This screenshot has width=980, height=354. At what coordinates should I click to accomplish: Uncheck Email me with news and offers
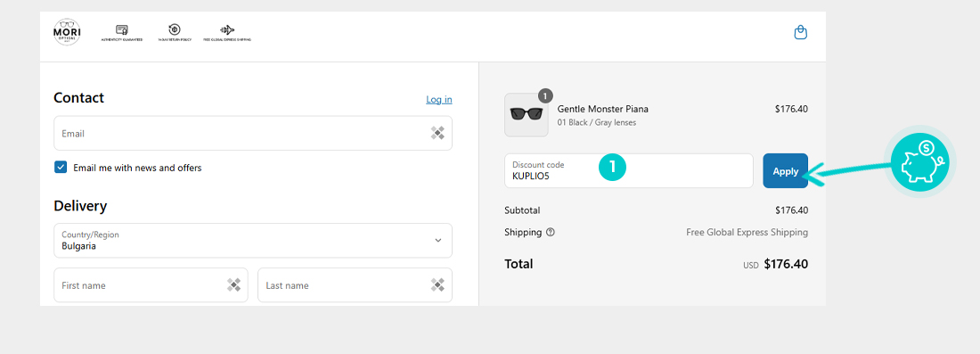[x=61, y=168]
